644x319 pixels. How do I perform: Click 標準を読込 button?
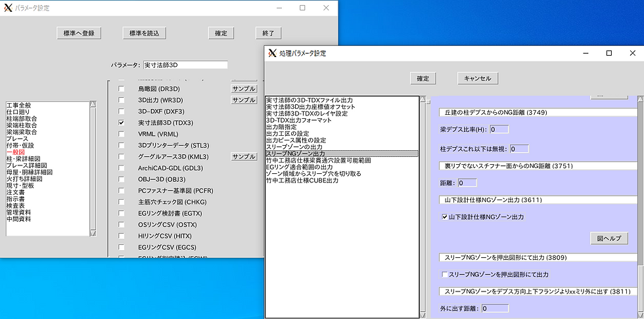point(145,33)
